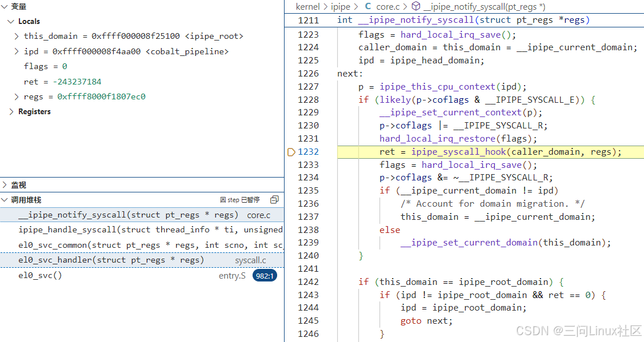
Task: Collapse the 调用堆栈 call stack section
Action: [5, 200]
